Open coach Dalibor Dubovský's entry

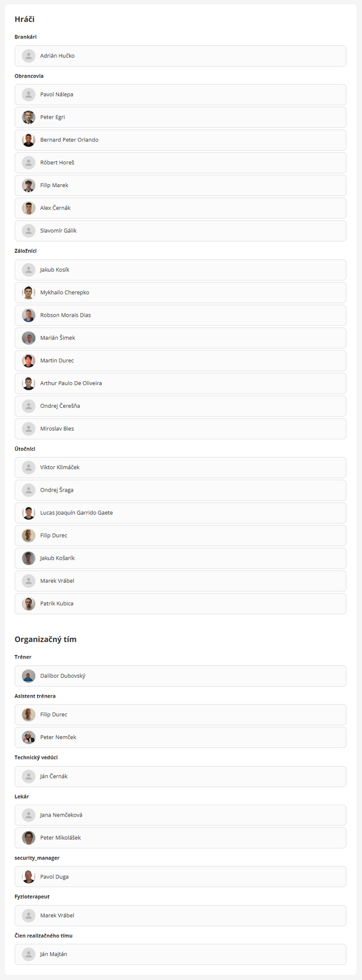181,676
